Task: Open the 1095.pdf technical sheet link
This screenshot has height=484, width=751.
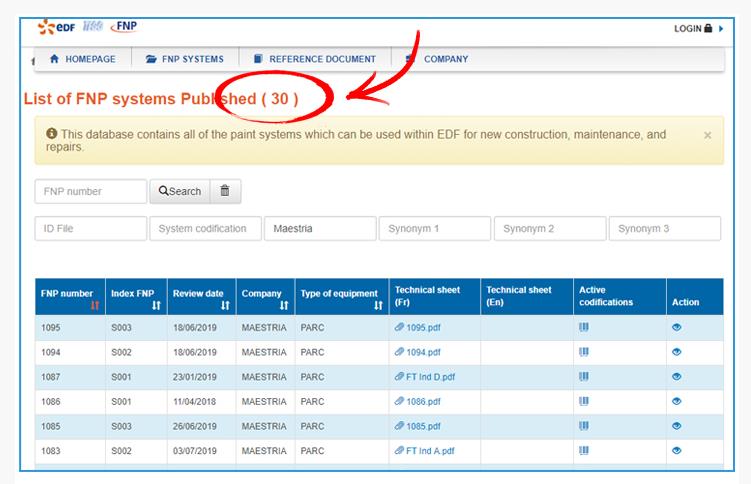Action: click(x=422, y=327)
